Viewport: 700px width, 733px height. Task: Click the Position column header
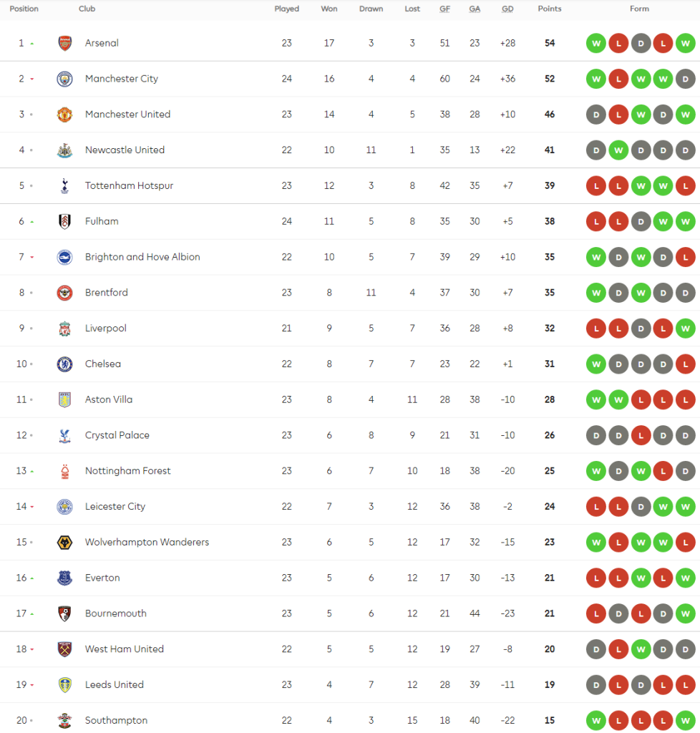point(24,9)
